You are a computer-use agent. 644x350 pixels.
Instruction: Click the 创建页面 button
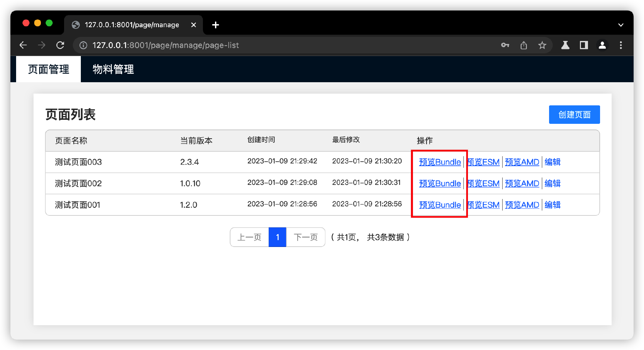(574, 115)
